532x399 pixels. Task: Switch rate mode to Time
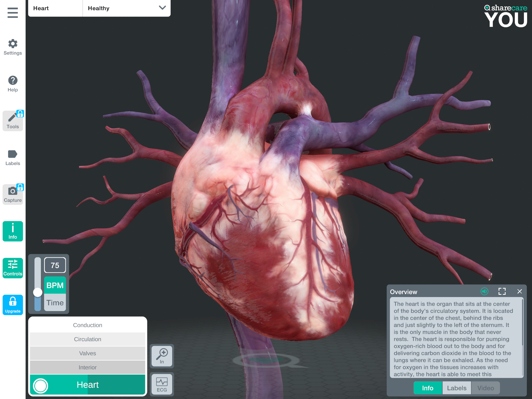point(55,303)
